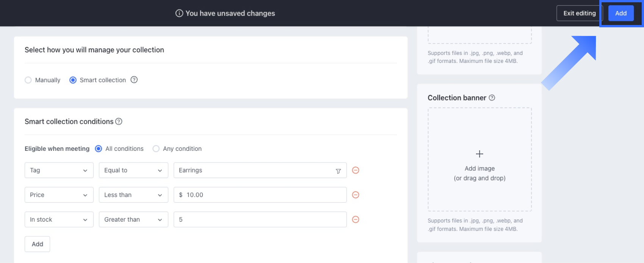The image size is (644, 263).
Task: Delete the In stock condition row
Action: (355, 219)
